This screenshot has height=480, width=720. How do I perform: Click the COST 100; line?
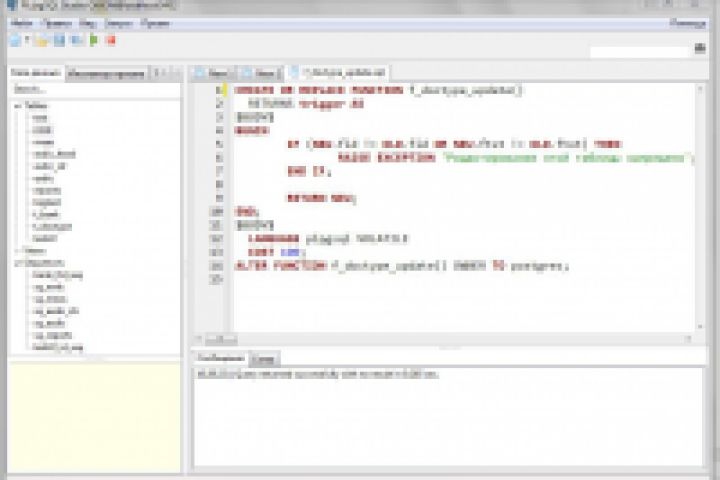click(276, 252)
